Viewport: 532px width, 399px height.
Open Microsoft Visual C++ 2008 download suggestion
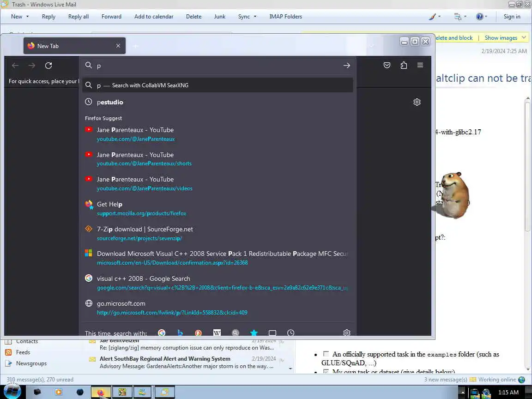(x=218, y=258)
